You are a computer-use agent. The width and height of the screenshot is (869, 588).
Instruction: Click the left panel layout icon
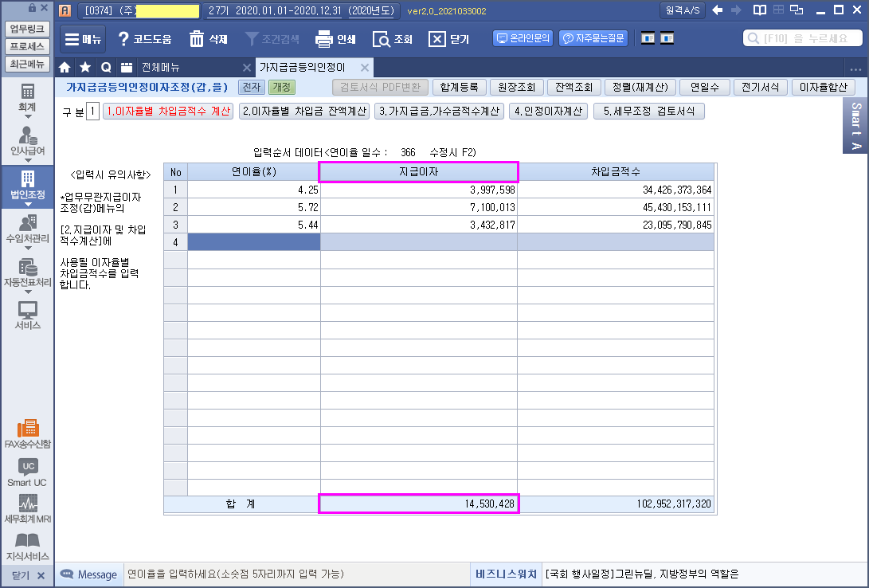point(648,38)
